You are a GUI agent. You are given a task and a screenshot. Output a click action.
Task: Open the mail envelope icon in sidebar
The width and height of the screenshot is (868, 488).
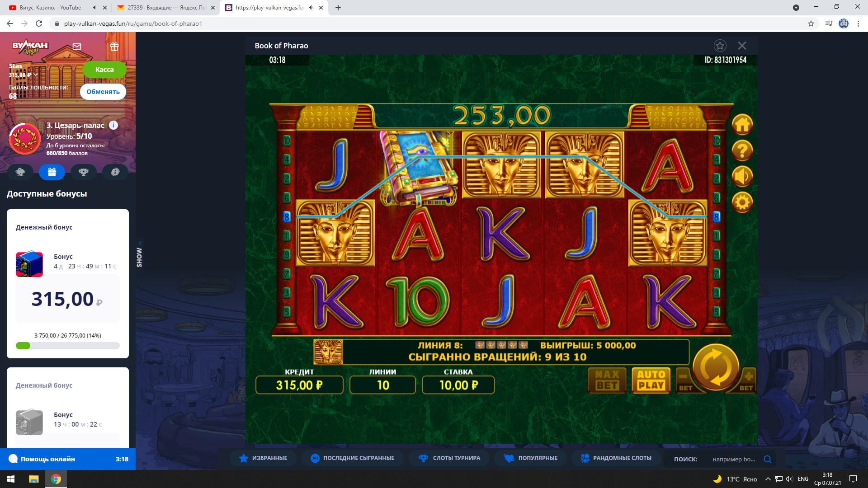coord(77,46)
